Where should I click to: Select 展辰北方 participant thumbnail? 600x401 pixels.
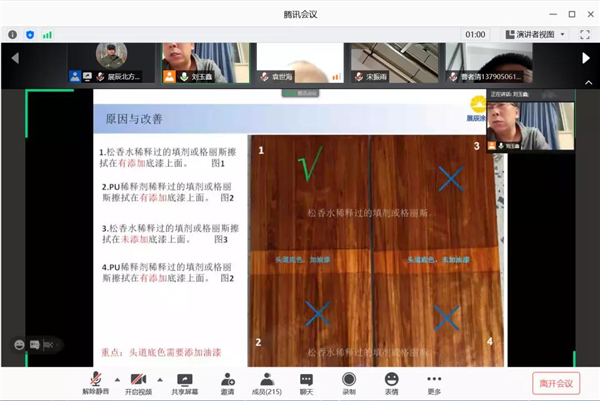click(x=111, y=63)
